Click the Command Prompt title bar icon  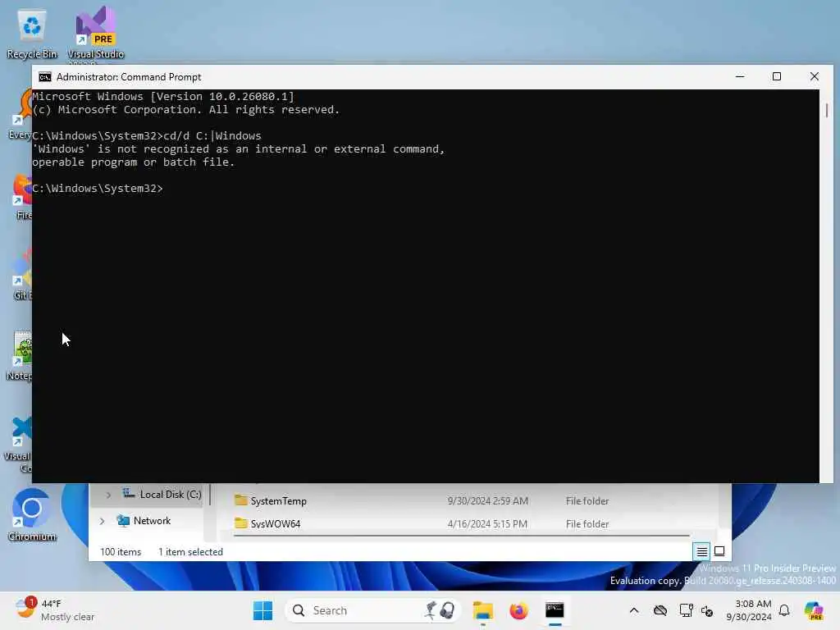[x=45, y=77]
